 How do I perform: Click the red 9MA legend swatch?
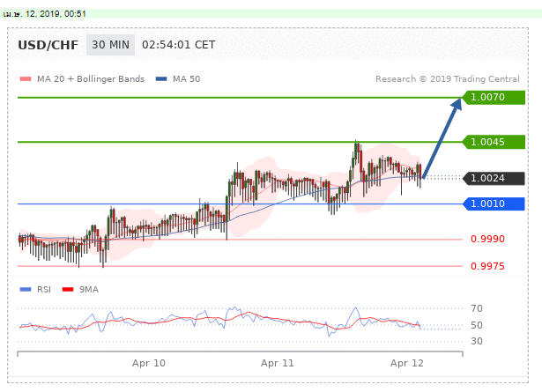[68, 290]
